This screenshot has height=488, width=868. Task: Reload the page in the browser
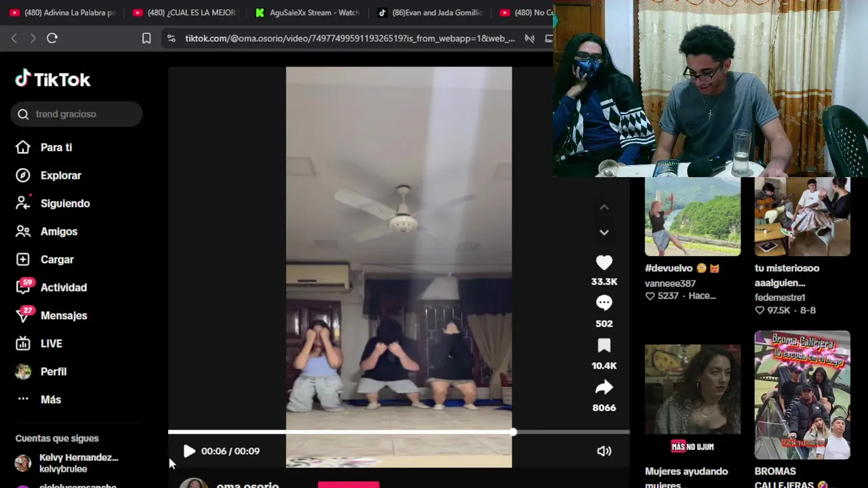[52, 39]
